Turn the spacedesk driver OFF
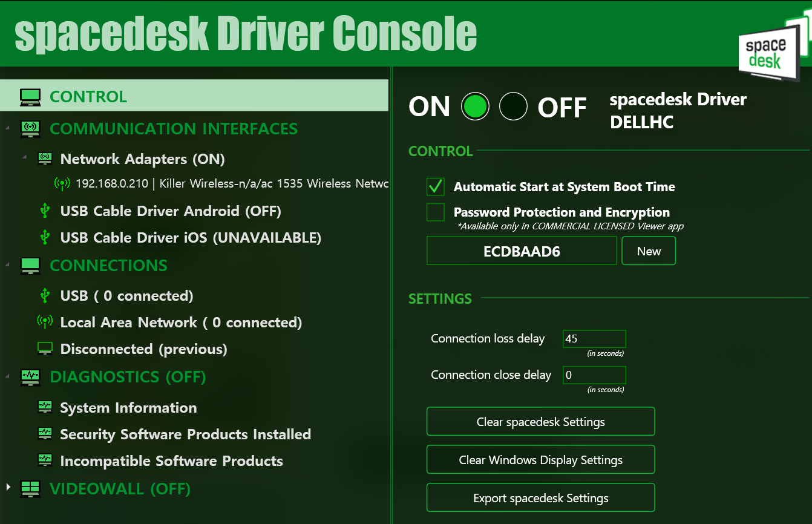The height and width of the screenshot is (524, 812). [x=513, y=106]
